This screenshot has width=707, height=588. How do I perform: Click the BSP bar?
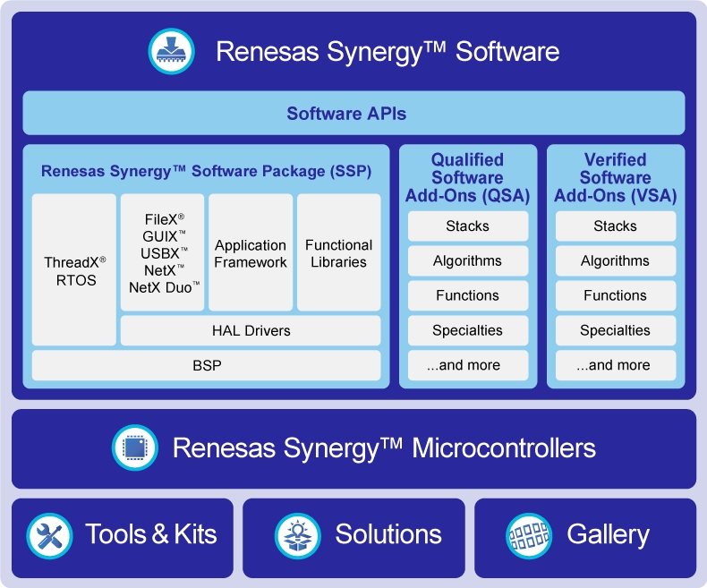click(206, 365)
